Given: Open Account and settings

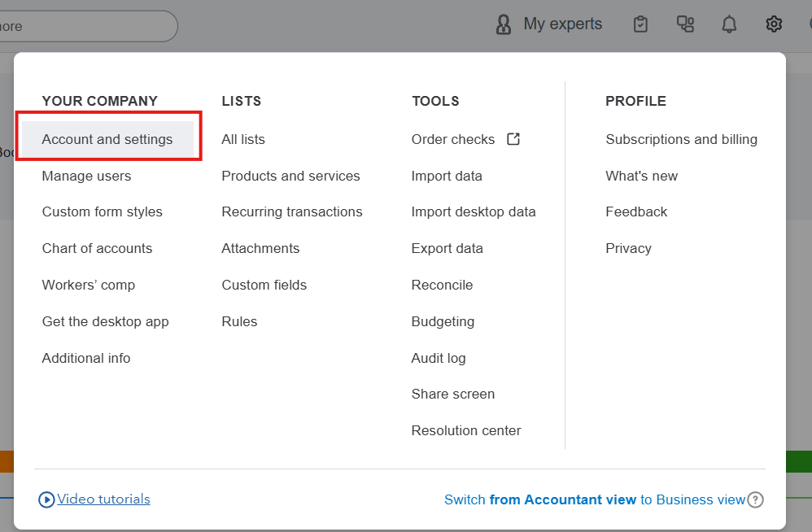Looking at the screenshot, I should click(107, 139).
